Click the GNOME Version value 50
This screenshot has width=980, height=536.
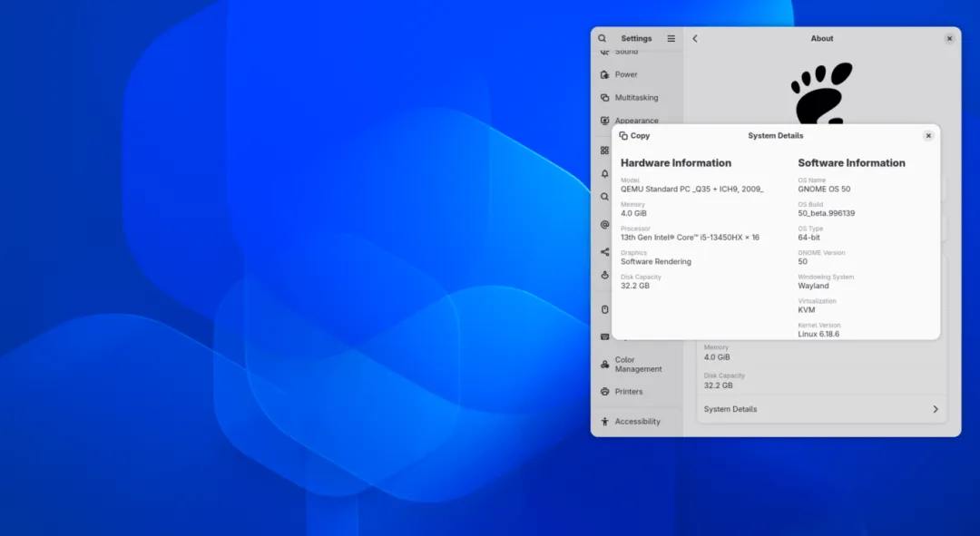802,262
